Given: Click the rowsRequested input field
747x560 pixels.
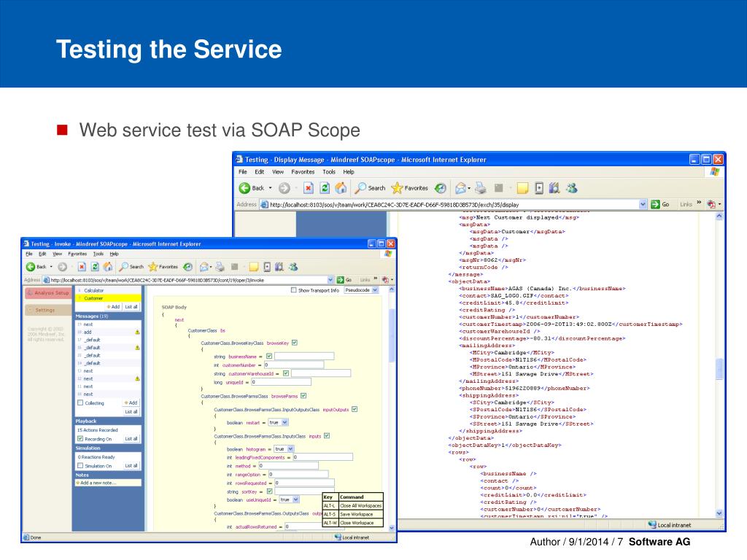Looking at the screenshot, I should 304,483.
